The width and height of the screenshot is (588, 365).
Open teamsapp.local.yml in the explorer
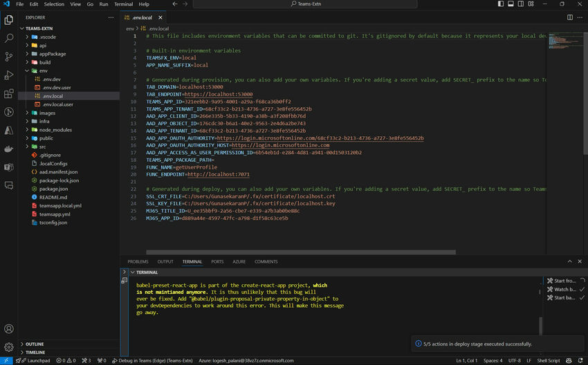click(60, 205)
